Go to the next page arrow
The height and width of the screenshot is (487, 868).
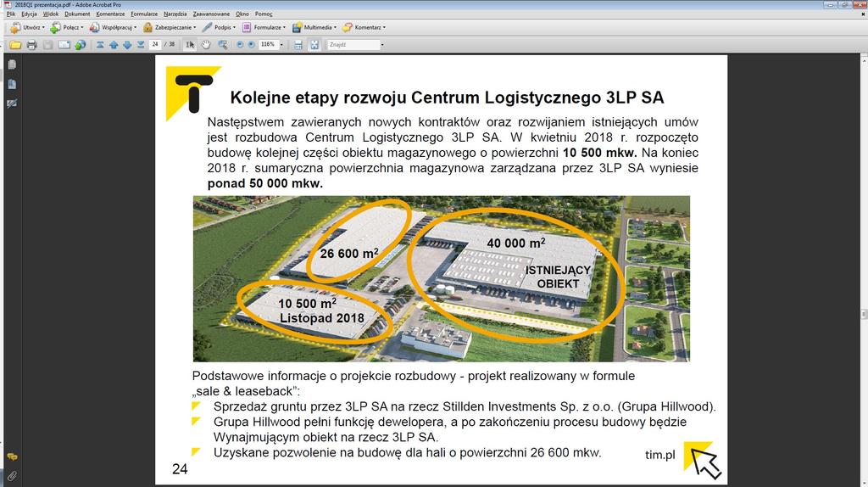click(x=127, y=45)
